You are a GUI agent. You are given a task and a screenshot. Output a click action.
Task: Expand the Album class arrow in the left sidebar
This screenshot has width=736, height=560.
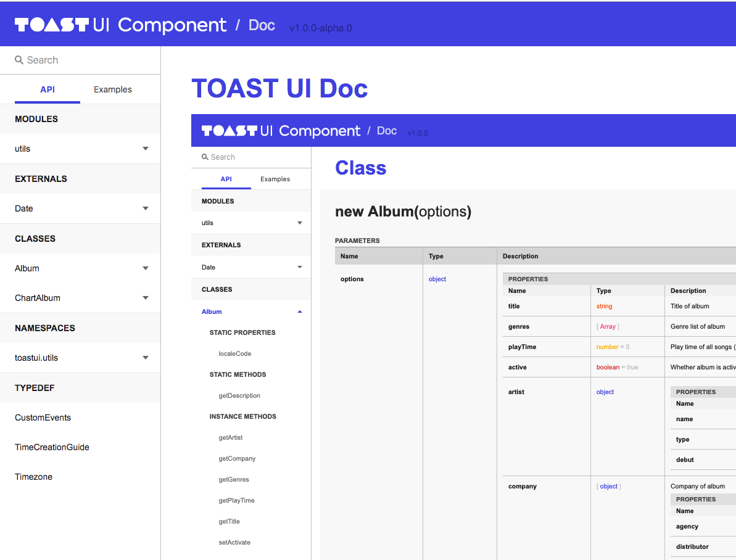tap(146, 268)
